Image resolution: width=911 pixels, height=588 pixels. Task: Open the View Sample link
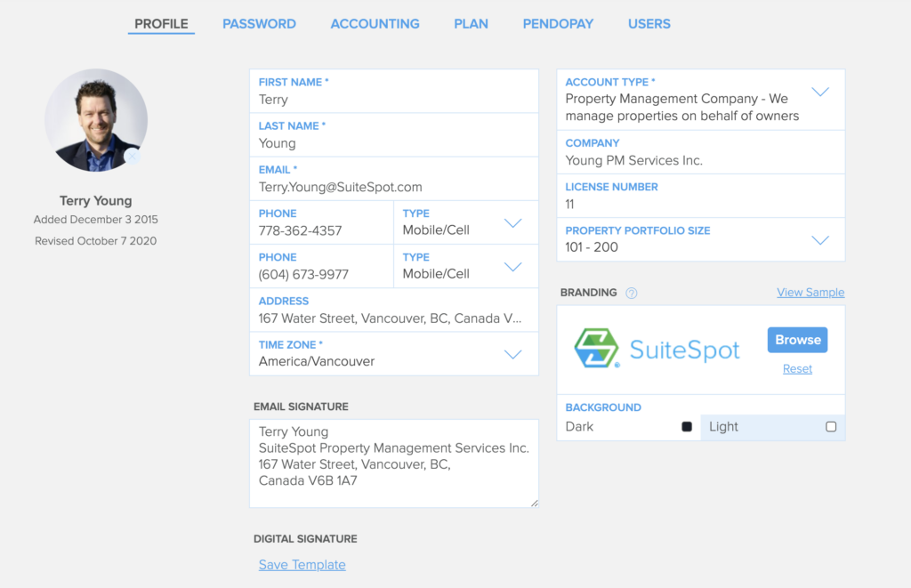click(810, 293)
